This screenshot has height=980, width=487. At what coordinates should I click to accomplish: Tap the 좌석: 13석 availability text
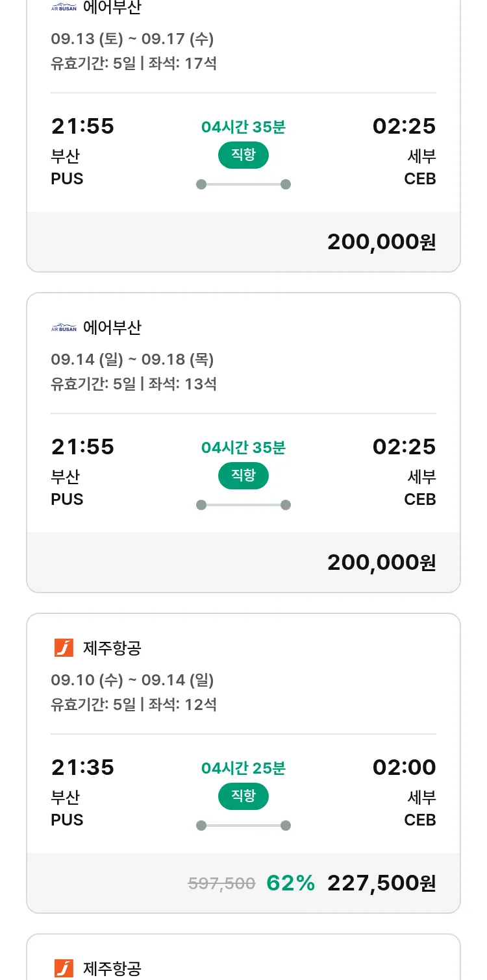click(182, 384)
